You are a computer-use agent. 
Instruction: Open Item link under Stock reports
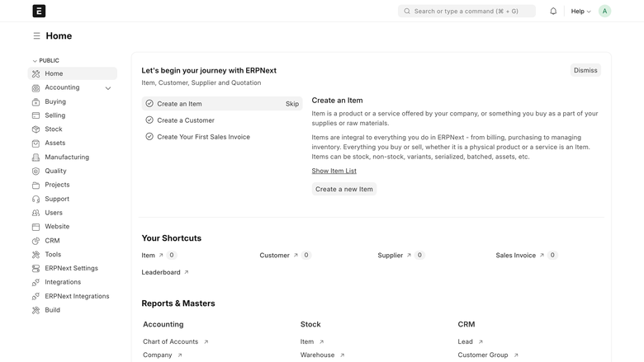[307, 341]
